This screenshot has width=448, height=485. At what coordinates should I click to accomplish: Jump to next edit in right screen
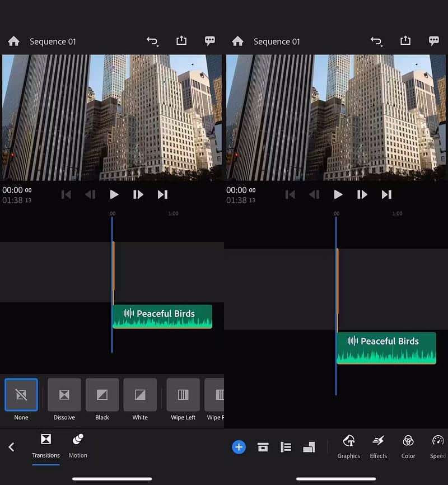[x=386, y=194]
